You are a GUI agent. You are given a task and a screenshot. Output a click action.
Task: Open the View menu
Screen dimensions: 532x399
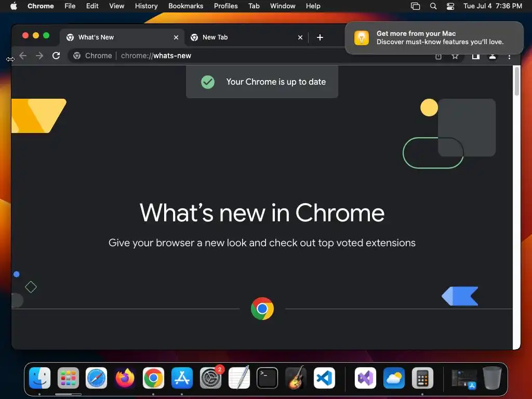click(117, 6)
